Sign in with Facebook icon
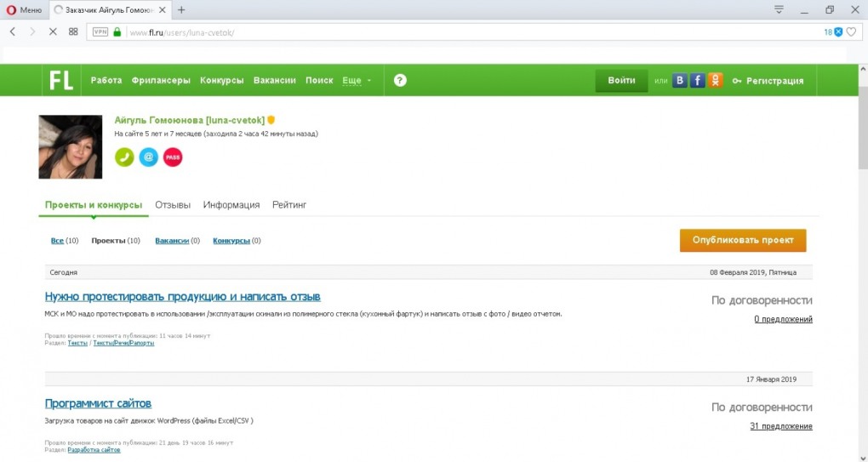The height and width of the screenshot is (462, 868). point(698,81)
